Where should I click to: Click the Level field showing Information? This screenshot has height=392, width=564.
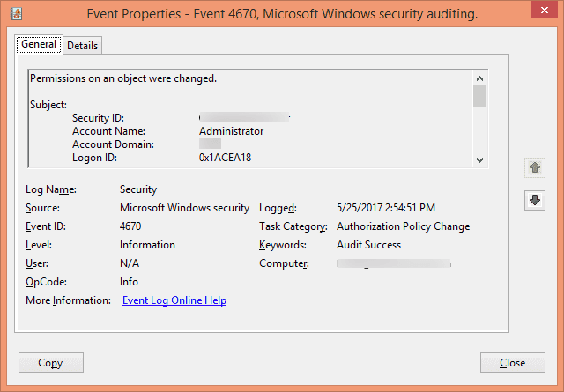[x=147, y=245]
